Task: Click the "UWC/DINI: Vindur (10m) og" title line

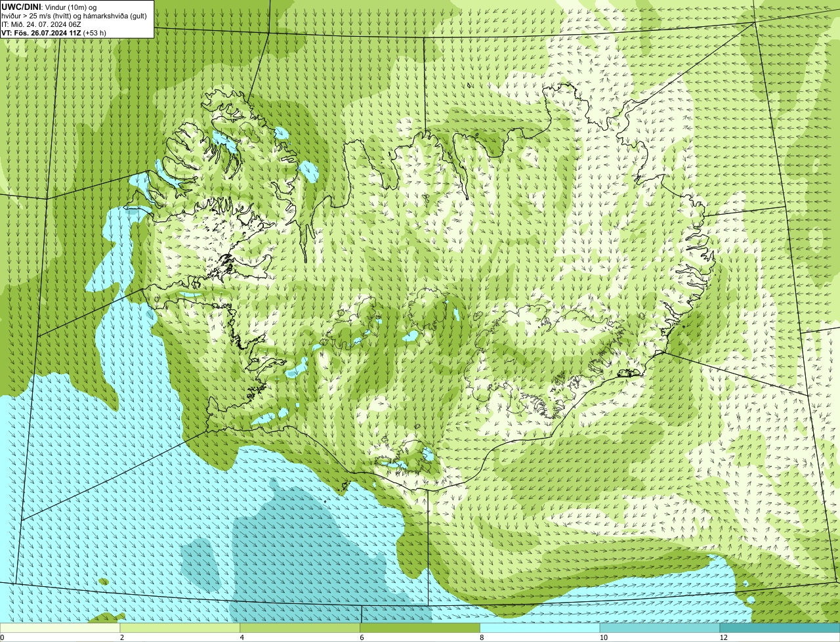Action: coord(49,7)
